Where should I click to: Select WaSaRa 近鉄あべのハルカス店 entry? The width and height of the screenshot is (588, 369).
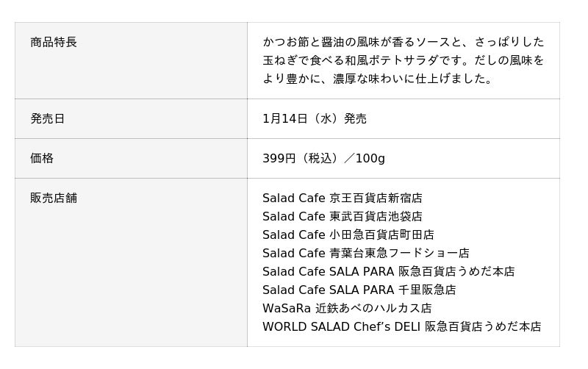point(347,309)
